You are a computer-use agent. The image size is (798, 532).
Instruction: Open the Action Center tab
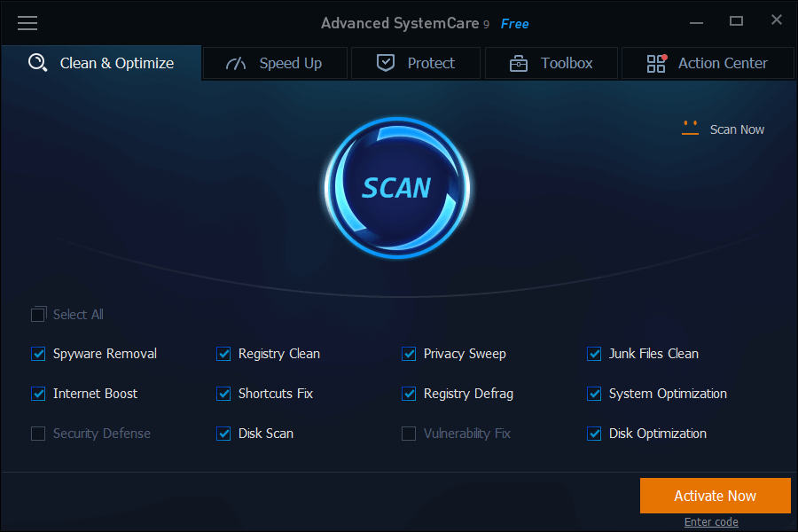(708, 63)
